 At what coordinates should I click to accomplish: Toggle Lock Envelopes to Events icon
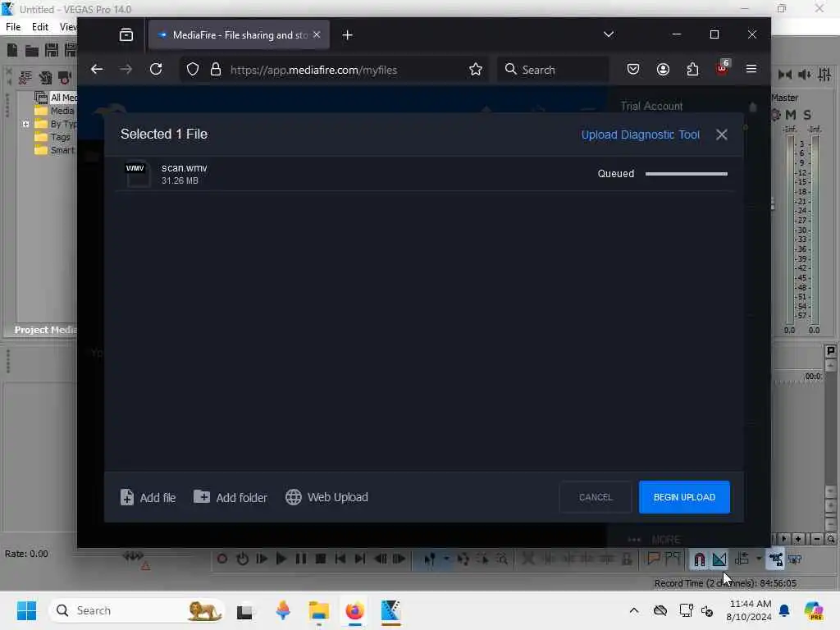[775, 559]
